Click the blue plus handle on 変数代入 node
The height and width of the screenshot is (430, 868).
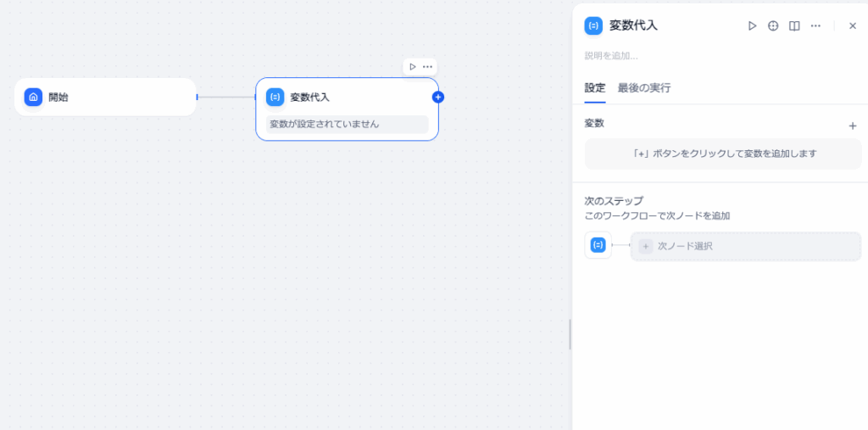click(438, 97)
